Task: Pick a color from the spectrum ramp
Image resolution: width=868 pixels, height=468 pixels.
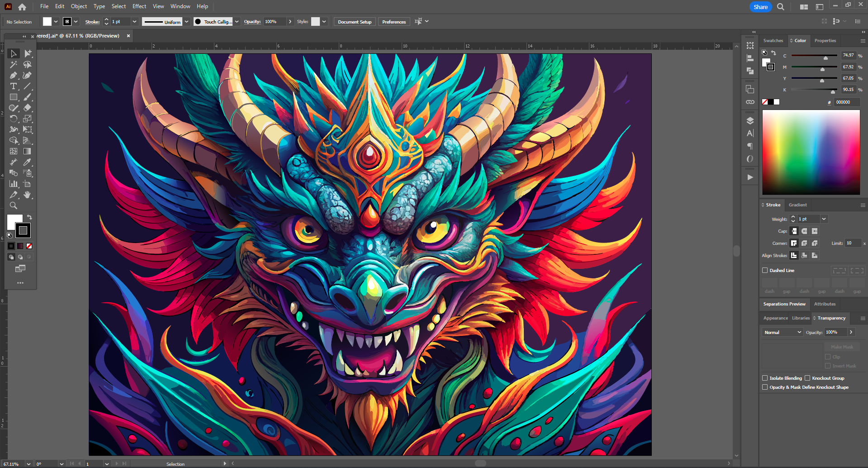Action: click(811, 153)
